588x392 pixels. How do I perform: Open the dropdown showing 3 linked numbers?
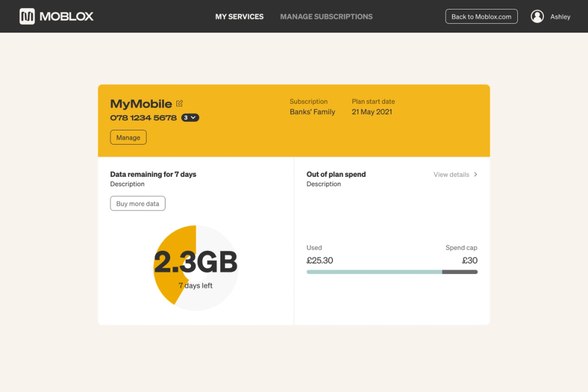point(191,117)
